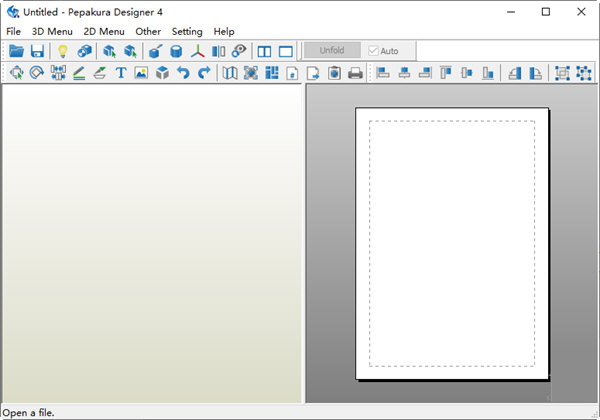The image size is (600, 420).
Task: Select the Text 'T' tool
Action: [x=121, y=73]
